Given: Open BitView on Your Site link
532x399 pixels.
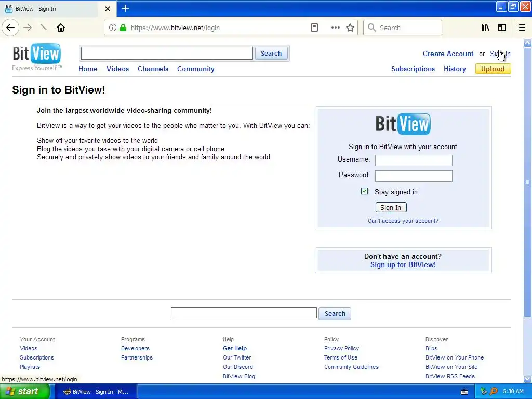Looking at the screenshot, I should tap(451, 367).
